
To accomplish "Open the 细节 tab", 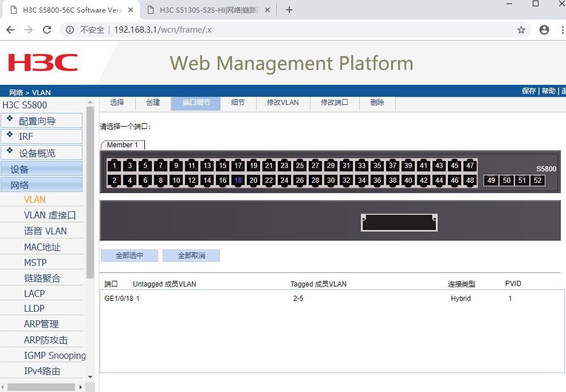I will coord(238,103).
